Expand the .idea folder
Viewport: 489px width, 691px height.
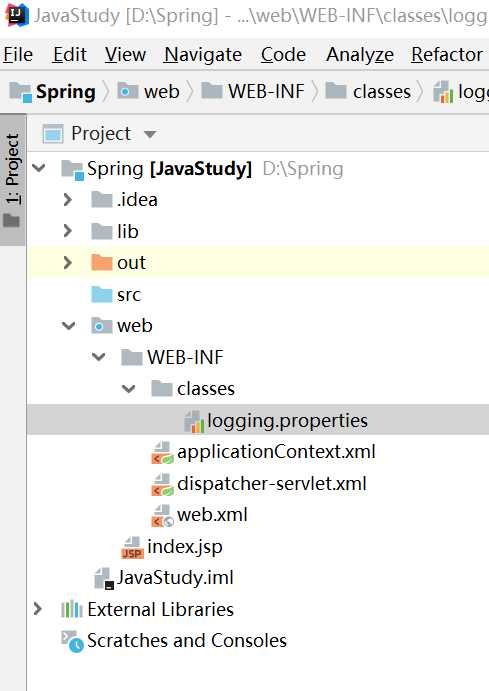click(x=67, y=200)
